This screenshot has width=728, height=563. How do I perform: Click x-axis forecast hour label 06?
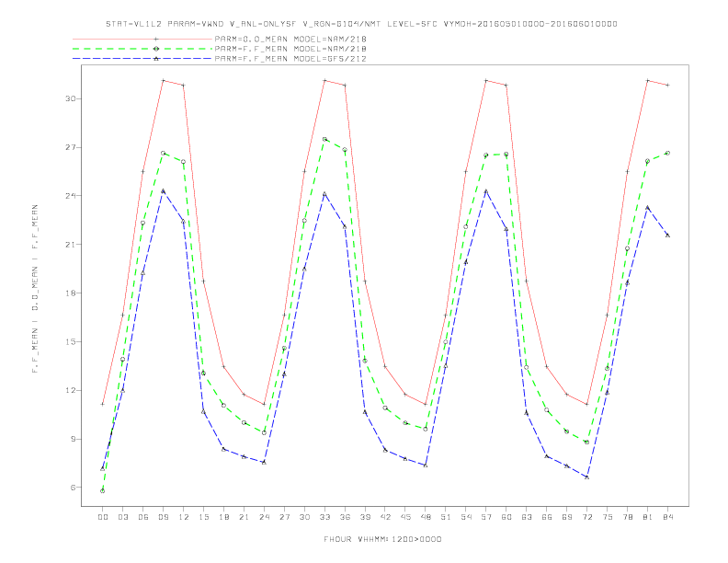(x=143, y=517)
